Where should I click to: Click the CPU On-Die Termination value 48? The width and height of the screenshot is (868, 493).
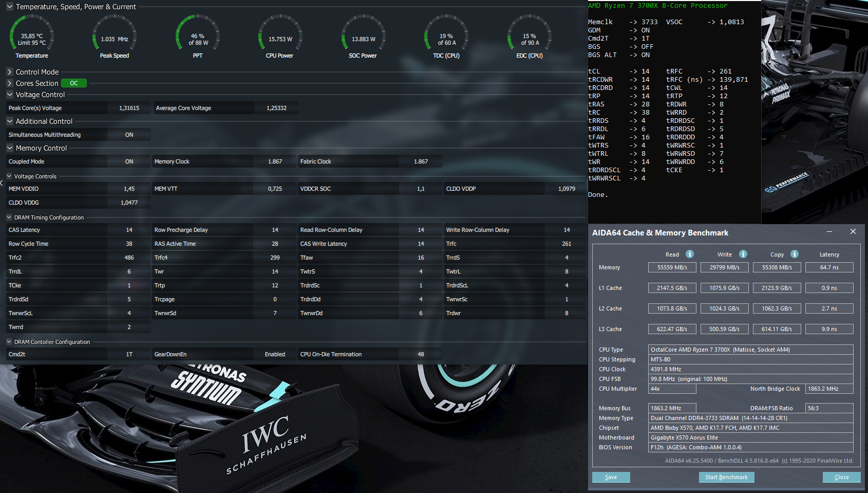point(421,354)
